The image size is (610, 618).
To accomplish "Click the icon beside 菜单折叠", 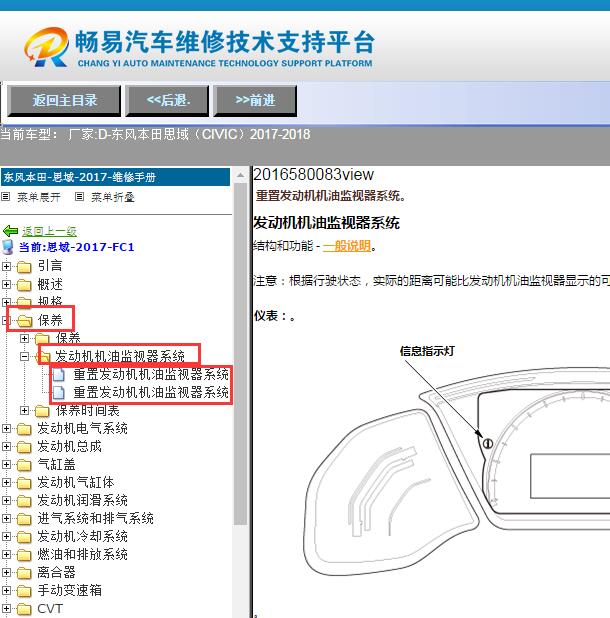I will pyautogui.click(x=80, y=196).
